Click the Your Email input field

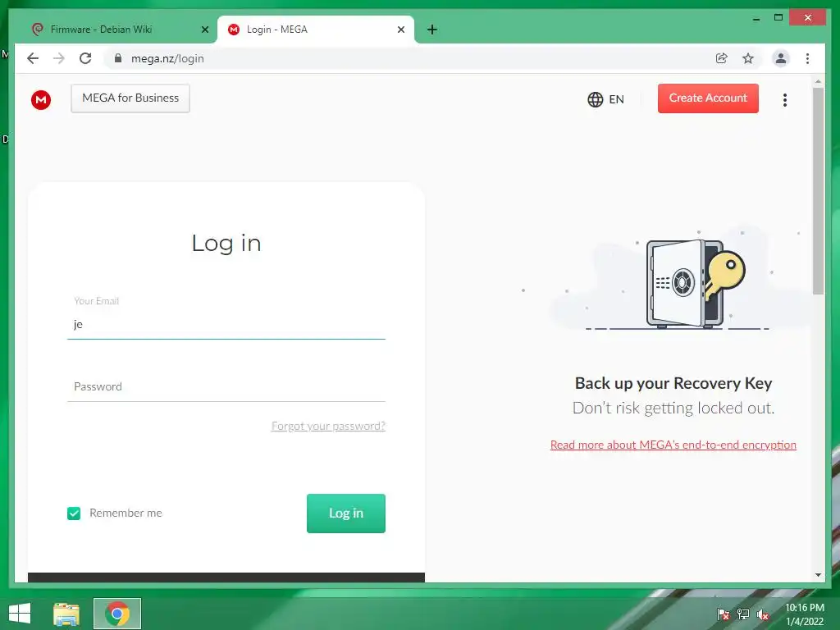point(226,324)
